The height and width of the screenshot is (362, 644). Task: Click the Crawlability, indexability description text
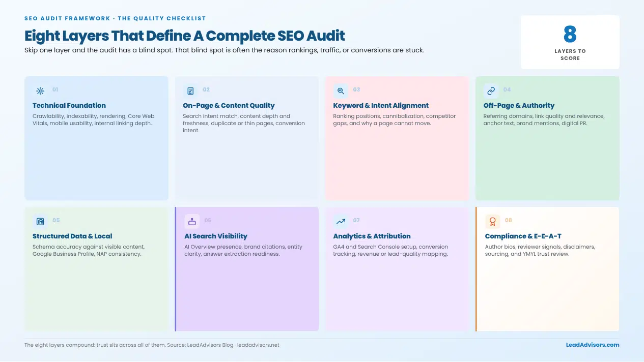(94, 120)
